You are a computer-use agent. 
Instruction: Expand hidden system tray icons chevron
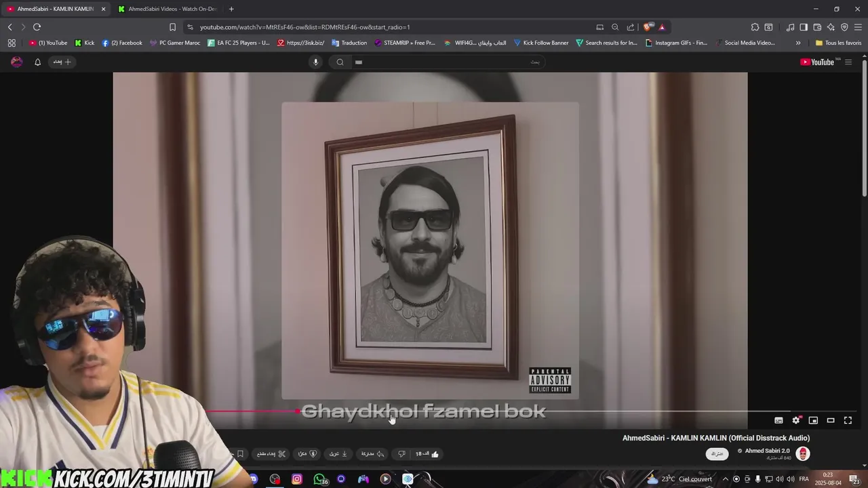726,479
